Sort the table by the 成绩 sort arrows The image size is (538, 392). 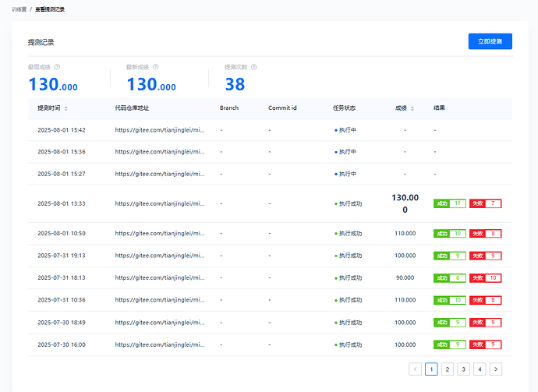point(412,108)
